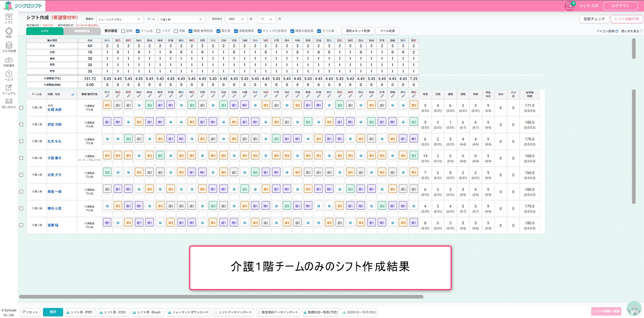Open マニュアル icon in sidebar
Image resolution: width=644 pixels, height=318 pixels.
point(8,89)
